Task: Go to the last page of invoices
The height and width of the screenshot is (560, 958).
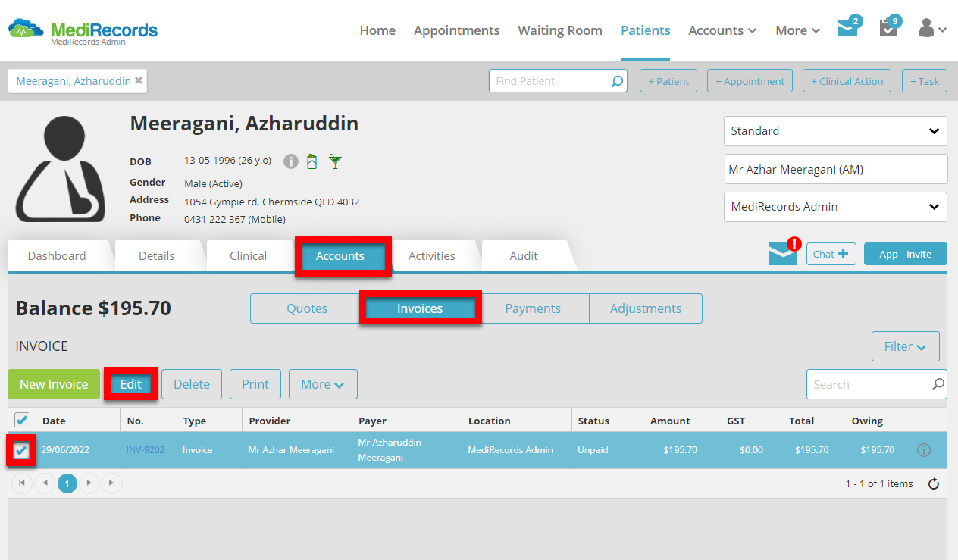Action: click(x=112, y=483)
